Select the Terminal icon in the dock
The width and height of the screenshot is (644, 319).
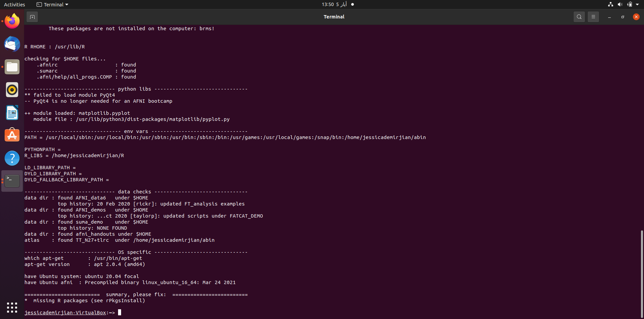pyautogui.click(x=12, y=181)
